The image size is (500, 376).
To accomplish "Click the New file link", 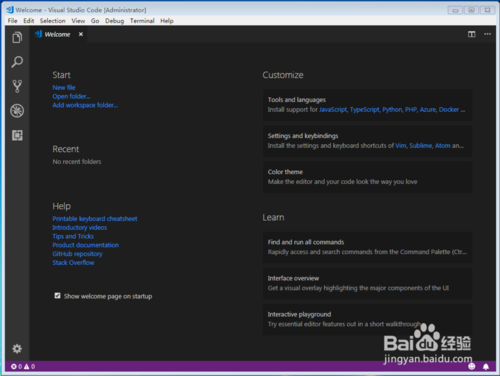I will click(64, 87).
